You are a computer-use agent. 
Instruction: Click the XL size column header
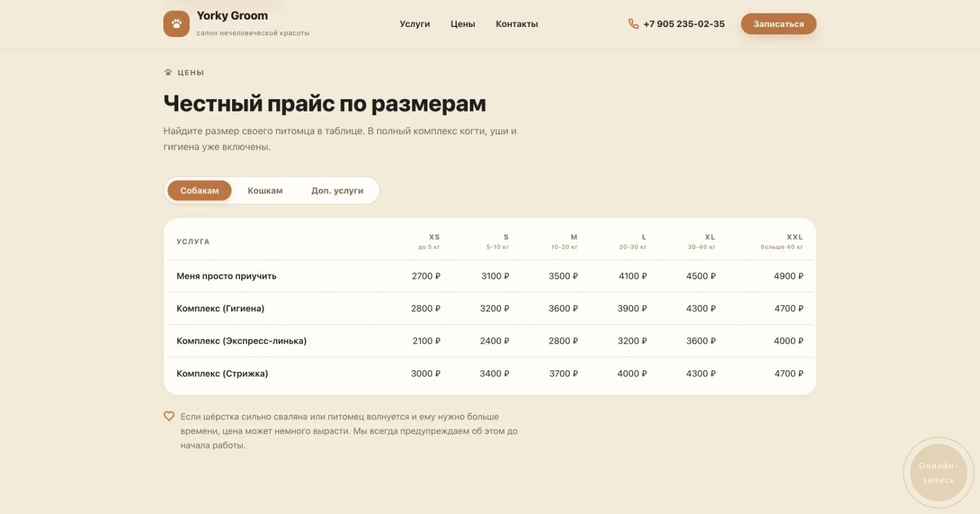701,241
